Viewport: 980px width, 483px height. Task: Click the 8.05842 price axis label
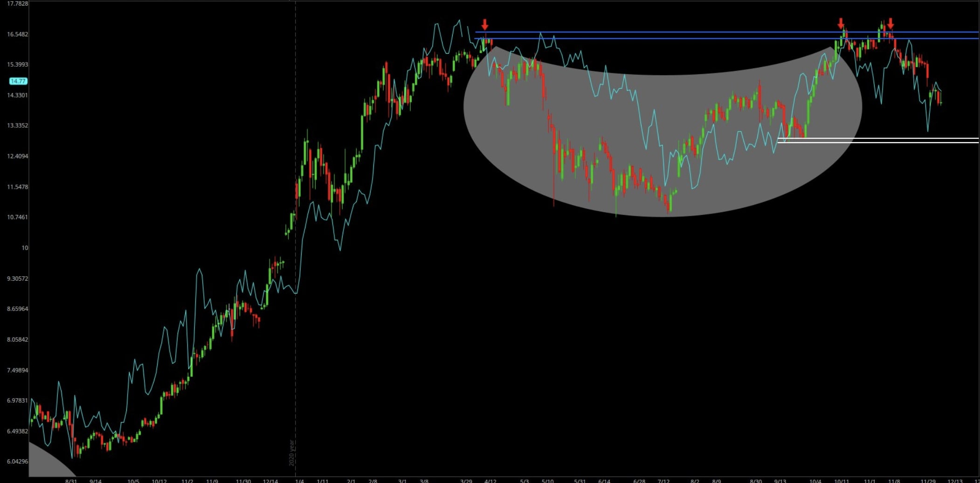[x=18, y=340]
